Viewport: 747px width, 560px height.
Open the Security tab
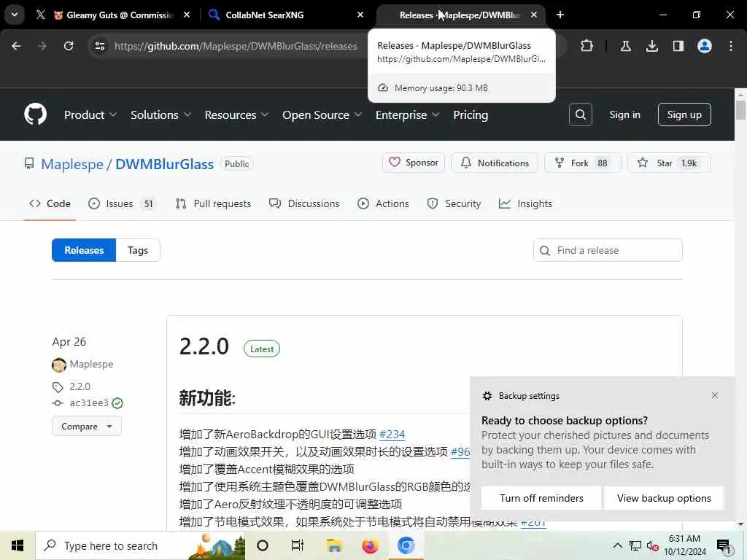pos(454,204)
